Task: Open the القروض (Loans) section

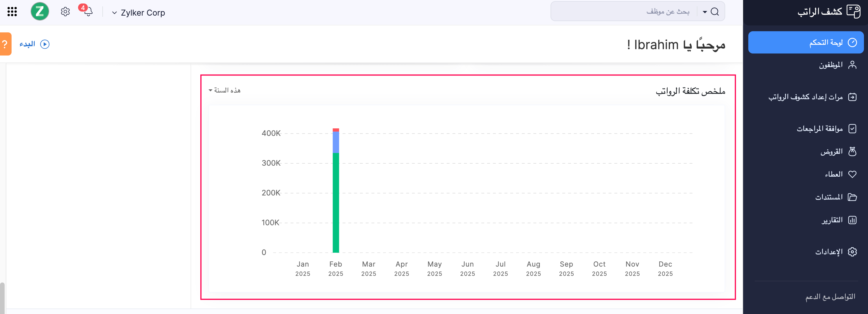Action: pyautogui.click(x=835, y=151)
